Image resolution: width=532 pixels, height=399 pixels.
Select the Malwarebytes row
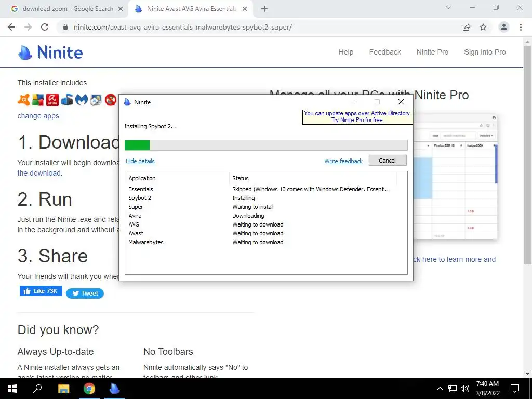(265, 242)
